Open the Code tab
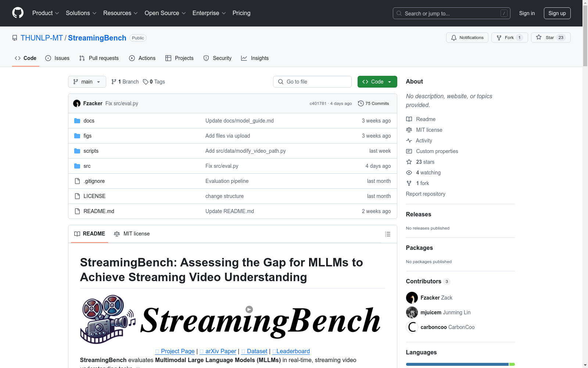Screen dimensions: 588x368 (26, 58)
